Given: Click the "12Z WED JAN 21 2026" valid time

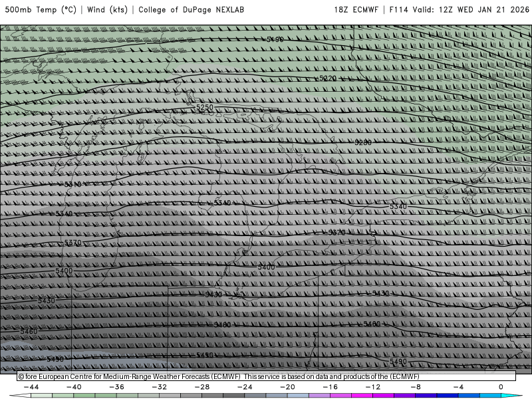Looking at the screenshot, I should click(x=484, y=9).
